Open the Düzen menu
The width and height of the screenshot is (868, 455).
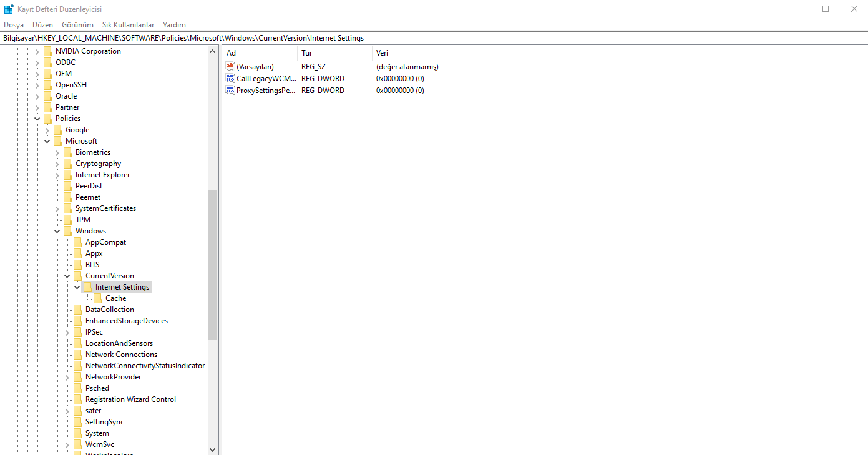42,25
